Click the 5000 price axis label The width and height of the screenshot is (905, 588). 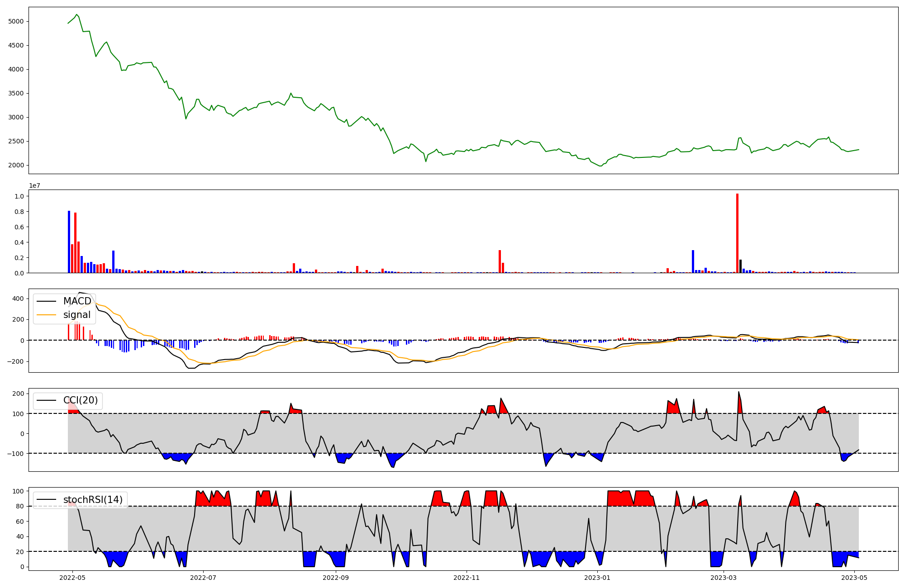(x=16, y=21)
